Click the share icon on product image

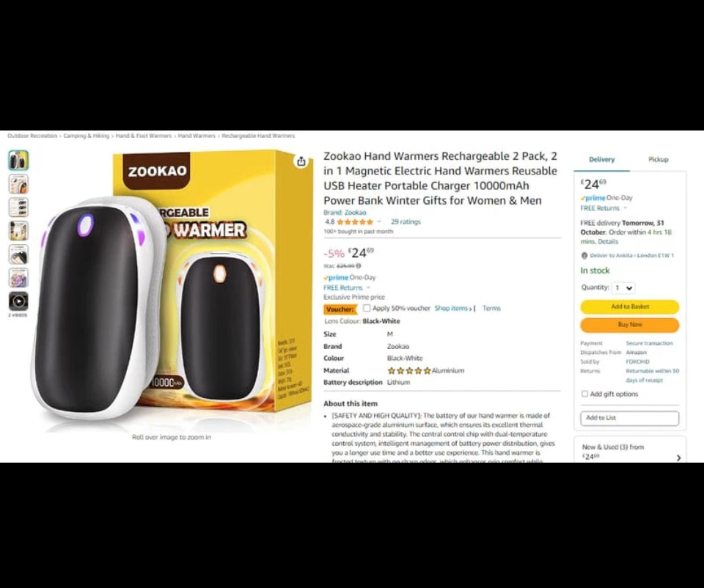(301, 161)
